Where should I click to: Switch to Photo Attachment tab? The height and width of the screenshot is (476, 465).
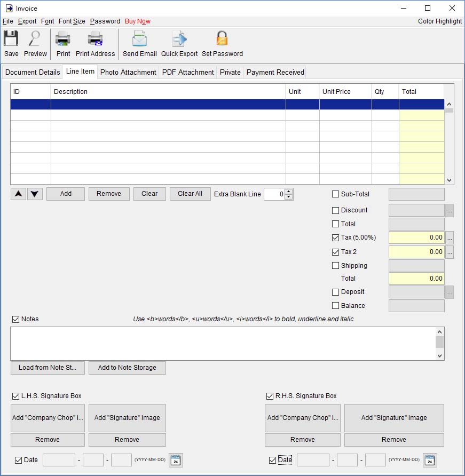click(128, 72)
